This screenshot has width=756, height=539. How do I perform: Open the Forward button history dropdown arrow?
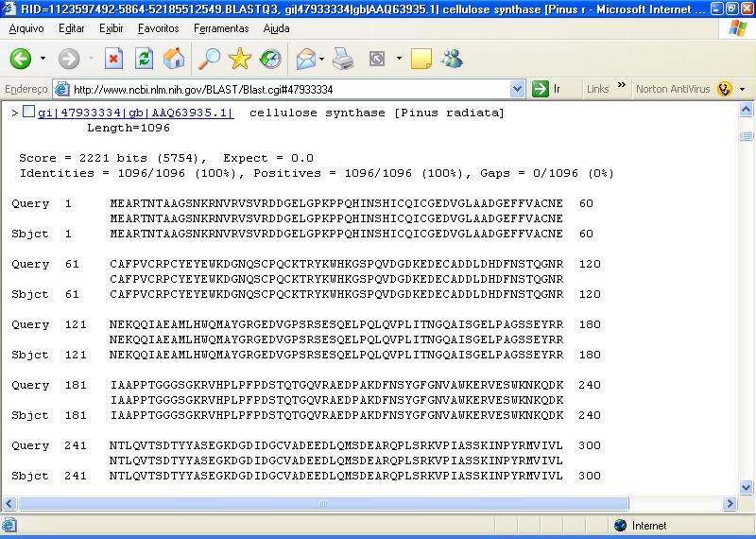click(x=91, y=59)
